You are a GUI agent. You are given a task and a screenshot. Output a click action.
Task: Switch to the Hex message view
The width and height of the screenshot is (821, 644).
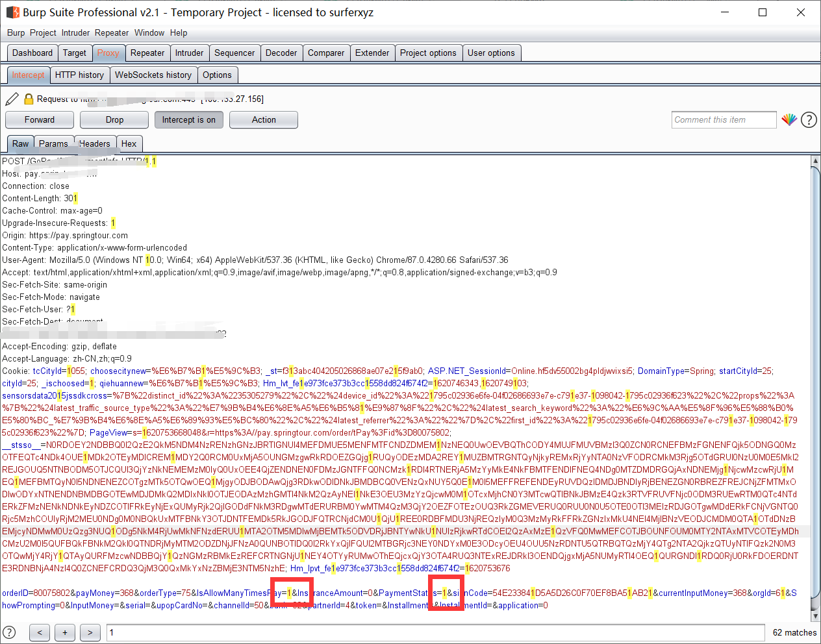pyautogui.click(x=129, y=143)
